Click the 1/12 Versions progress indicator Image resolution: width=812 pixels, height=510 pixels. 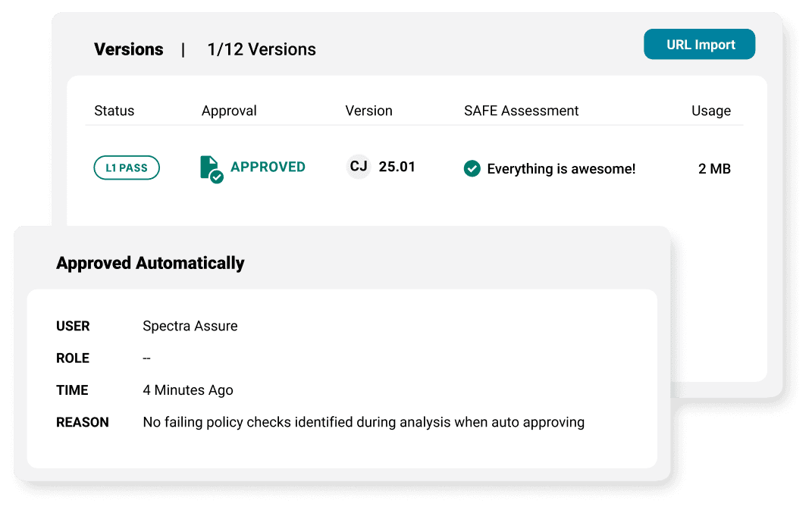(x=261, y=49)
